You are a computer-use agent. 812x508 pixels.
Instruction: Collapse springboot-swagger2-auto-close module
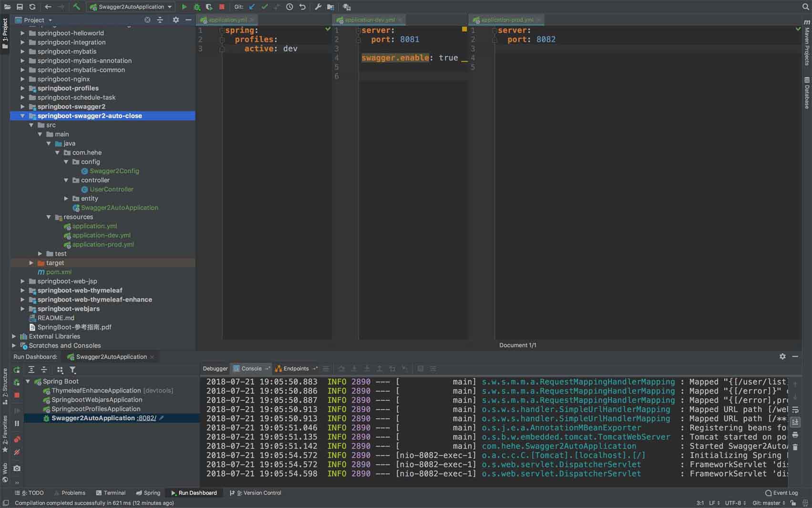(x=22, y=116)
